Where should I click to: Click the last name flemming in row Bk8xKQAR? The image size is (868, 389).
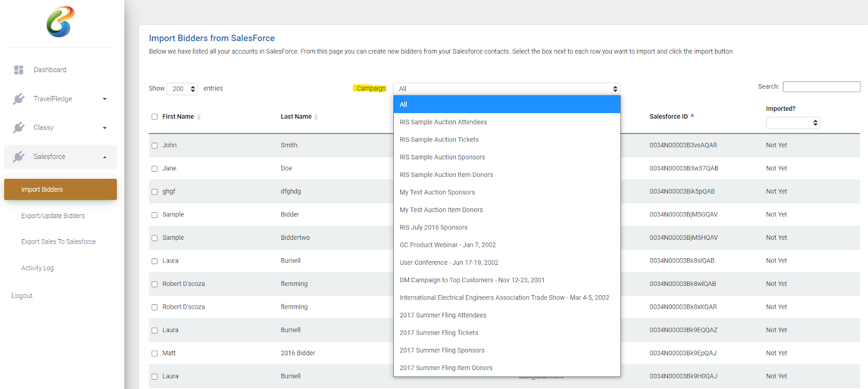point(294,307)
